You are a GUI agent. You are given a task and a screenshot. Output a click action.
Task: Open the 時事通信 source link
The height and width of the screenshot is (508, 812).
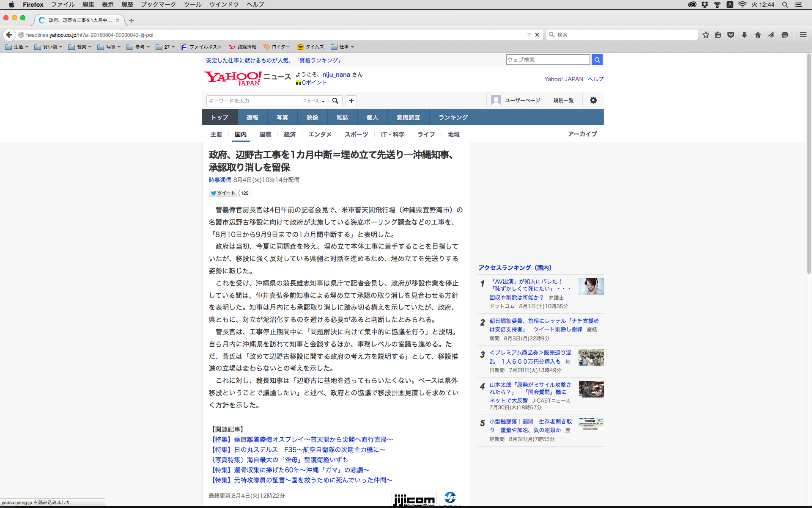pos(219,180)
